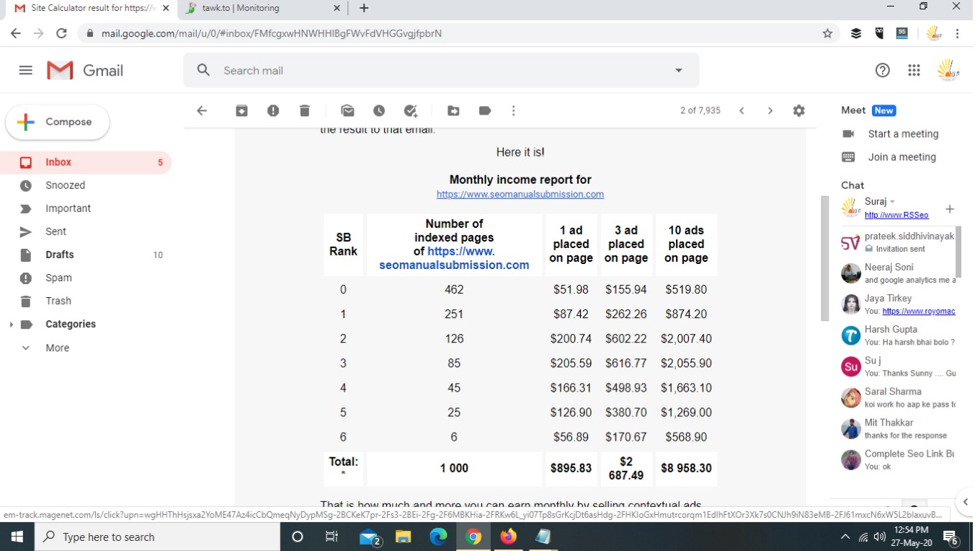Reload the page in Chrome
This screenshot has width=980, height=551.
(61, 33)
